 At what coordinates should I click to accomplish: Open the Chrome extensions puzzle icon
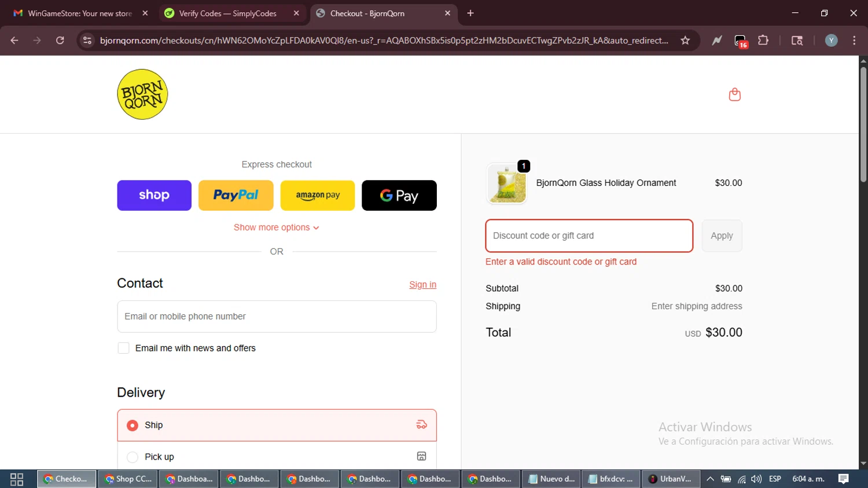click(763, 41)
